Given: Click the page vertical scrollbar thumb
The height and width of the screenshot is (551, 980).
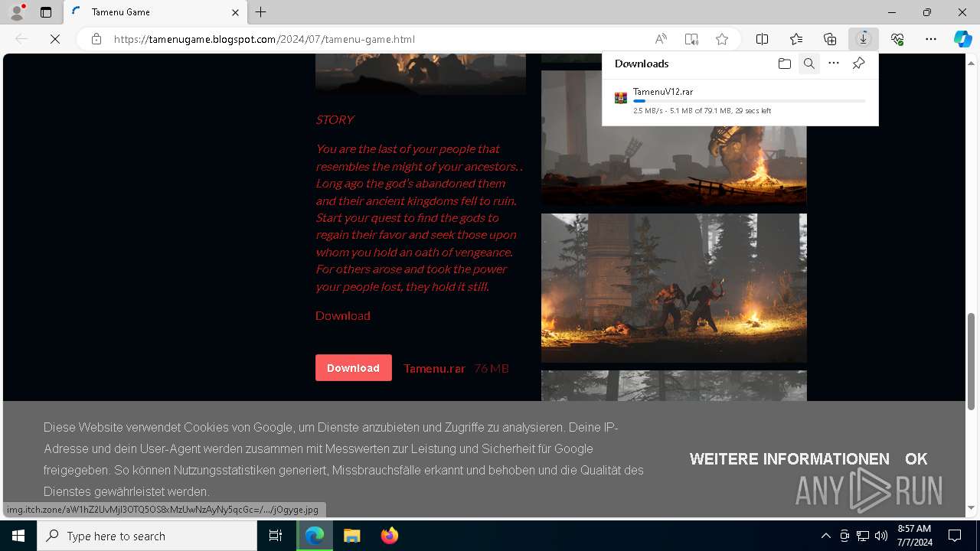Looking at the screenshot, I should pyautogui.click(x=972, y=361).
